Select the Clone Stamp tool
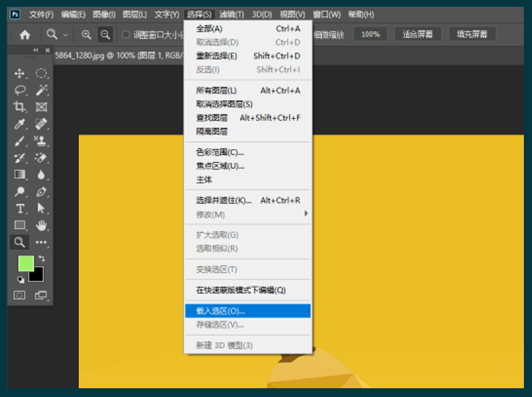Image resolution: width=532 pixels, height=397 pixels. click(x=41, y=141)
